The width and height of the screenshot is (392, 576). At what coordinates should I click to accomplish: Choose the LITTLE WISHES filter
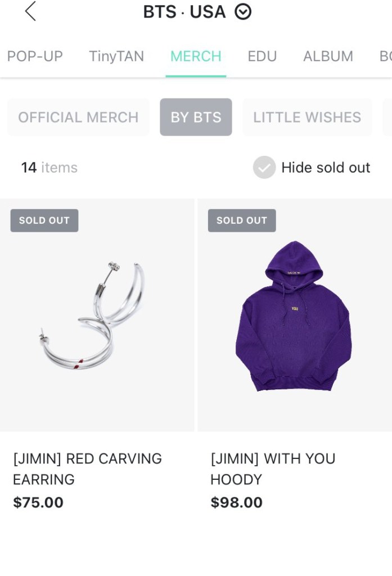tap(307, 117)
